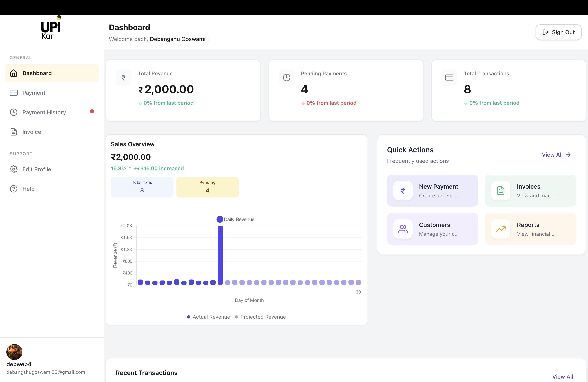Click the rupee icon in New Payment tile
The height and width of the screenshot is (382, 588).
403,191
